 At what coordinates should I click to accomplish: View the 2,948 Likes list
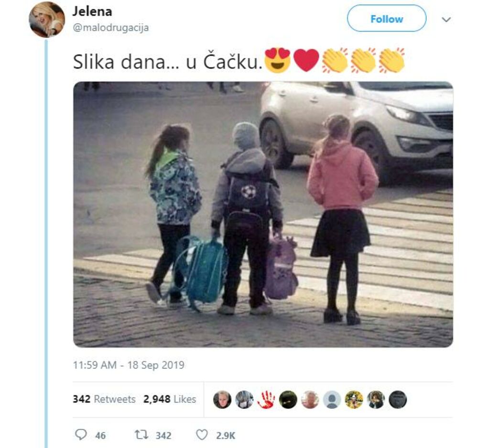coord(170,399)
